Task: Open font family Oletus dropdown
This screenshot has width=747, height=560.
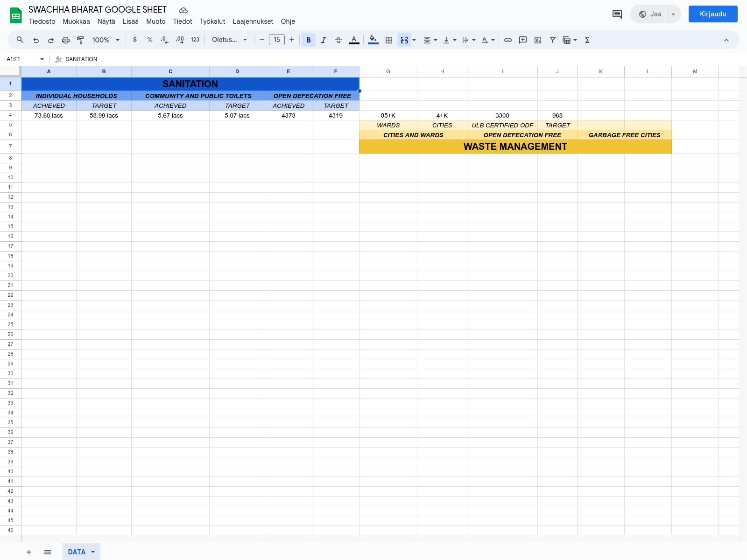Action: [229, 40]
